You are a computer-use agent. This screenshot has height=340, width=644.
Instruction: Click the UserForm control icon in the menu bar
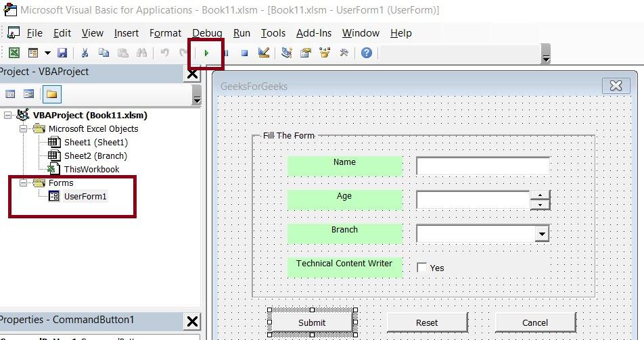point(14,33)
